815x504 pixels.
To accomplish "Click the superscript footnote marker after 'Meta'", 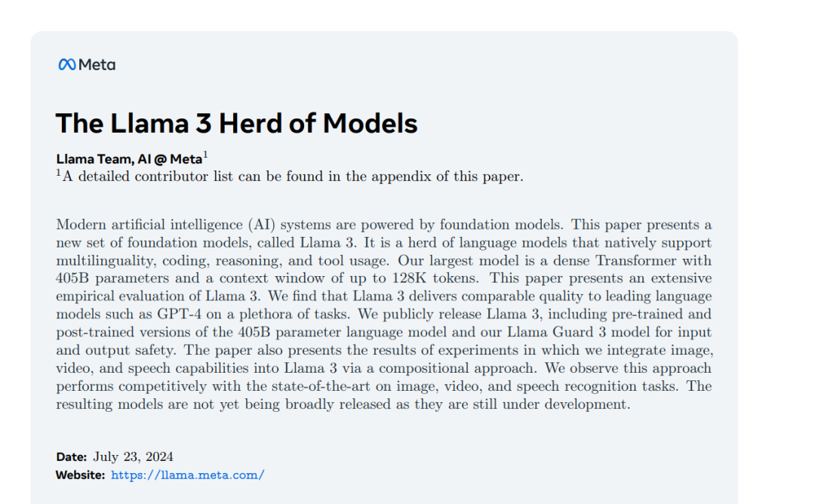I will [x=205, y=155].
